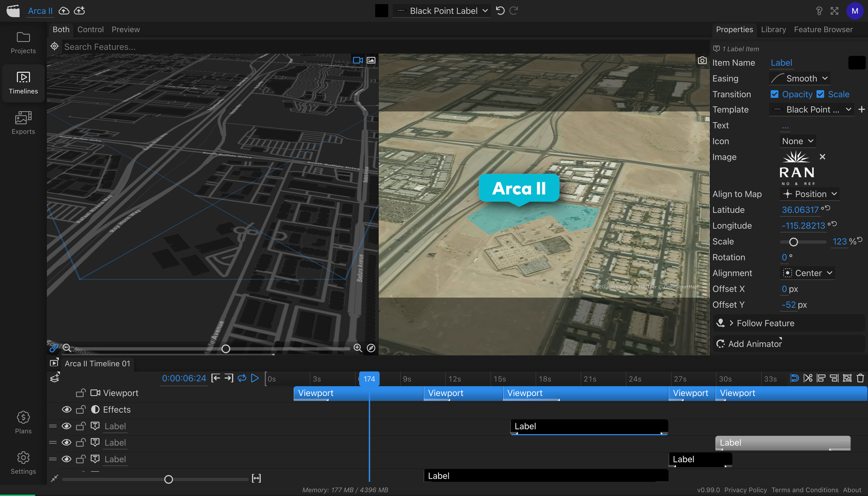Expand the Follow Feature section
The image size is (868, 496).
coord(788,323)
